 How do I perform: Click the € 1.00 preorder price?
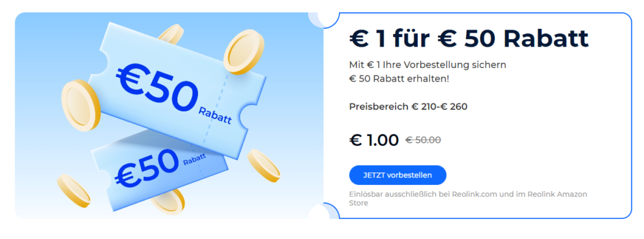click(374, 140)
